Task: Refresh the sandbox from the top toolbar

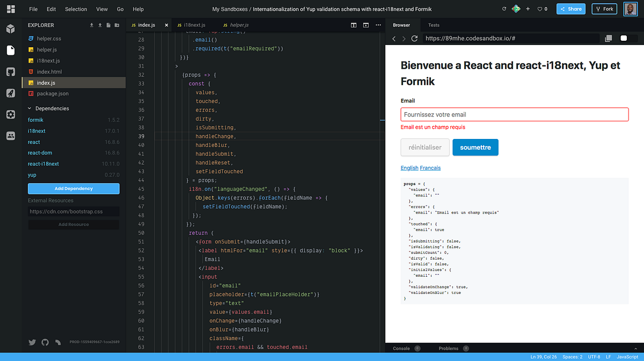Action: pyautogui.click(x=504, y=9)
